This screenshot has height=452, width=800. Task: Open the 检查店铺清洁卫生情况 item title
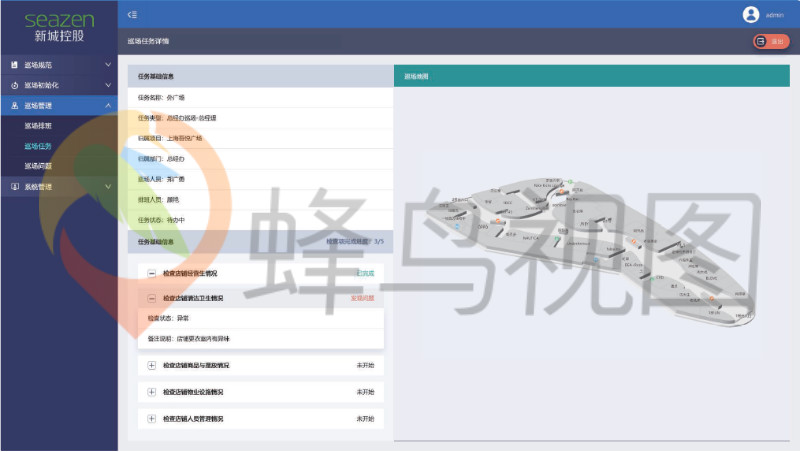pos(193,298)
